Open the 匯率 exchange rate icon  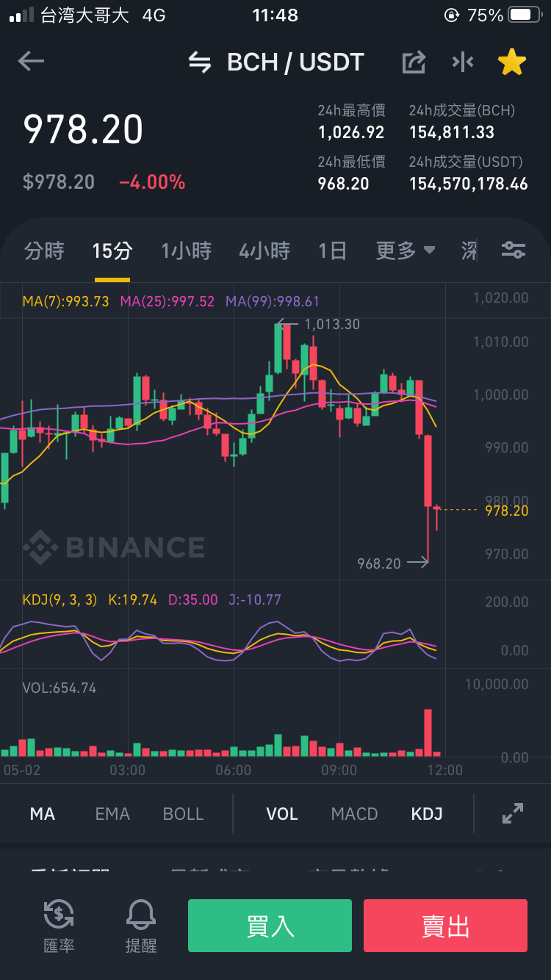point(59,926)
